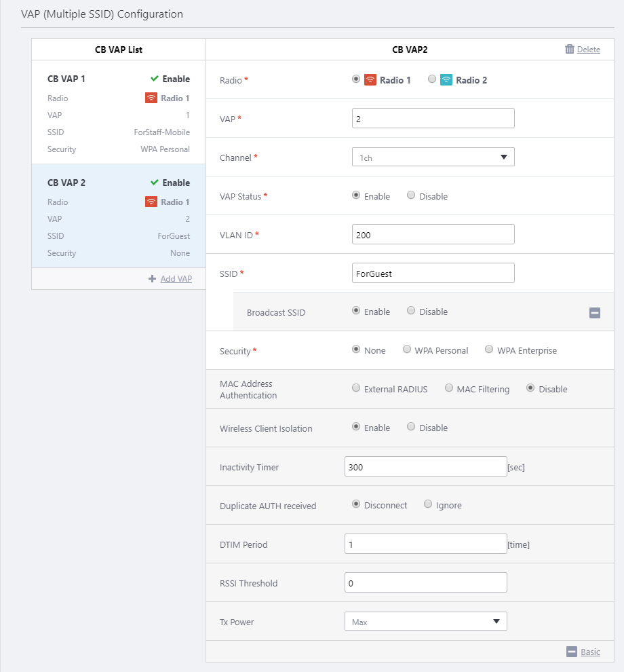Set VAP Status to Disable
Viewport: 624px width, 672px height.
pyautogui.click(x=411, y=195)
